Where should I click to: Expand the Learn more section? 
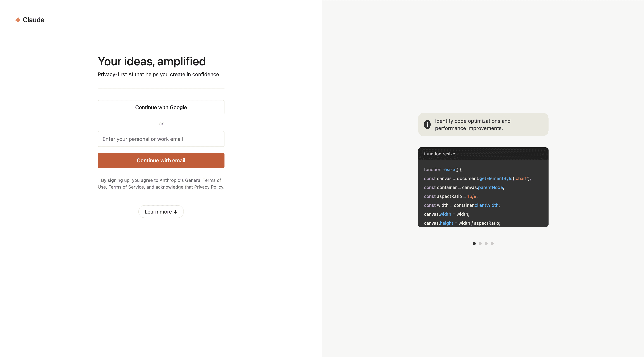pos(161,211)
